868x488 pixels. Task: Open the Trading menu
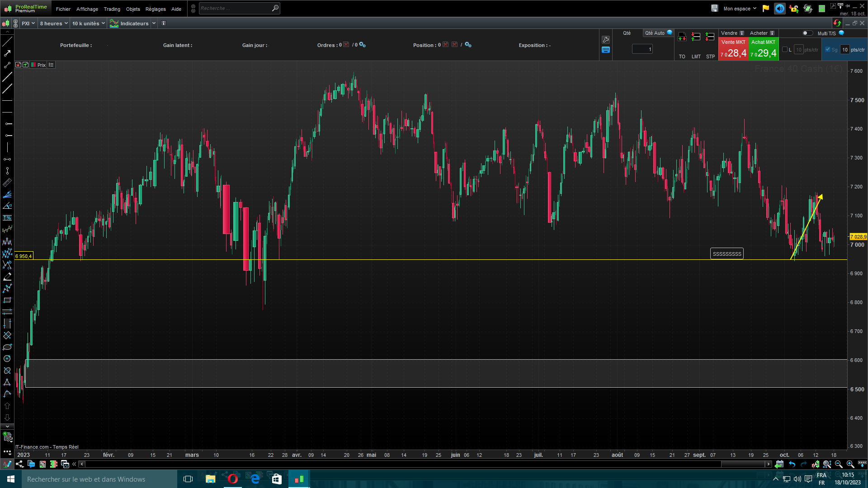click(112, 9)
